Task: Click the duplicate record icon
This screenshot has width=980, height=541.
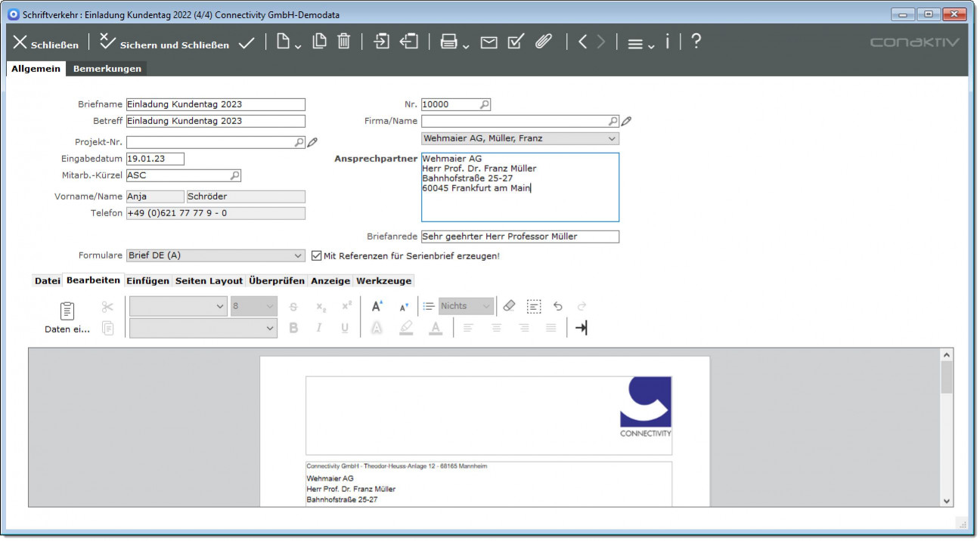Action: [x=320, y=42]
